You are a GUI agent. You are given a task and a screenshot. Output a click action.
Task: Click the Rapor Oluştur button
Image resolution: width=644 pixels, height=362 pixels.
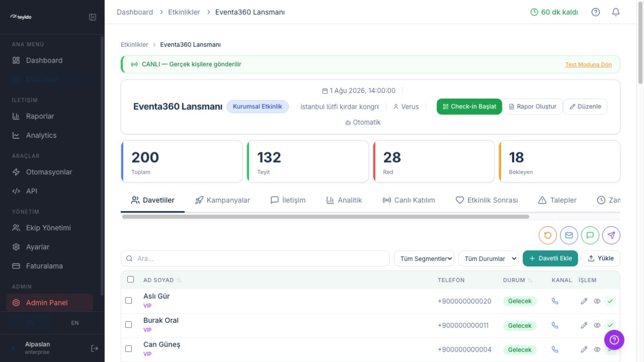pyautogui.click(x=533, y=107)
